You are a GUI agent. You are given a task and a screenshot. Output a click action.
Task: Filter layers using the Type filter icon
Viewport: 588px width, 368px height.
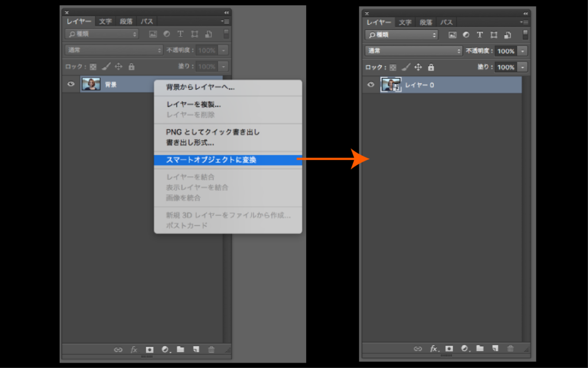[180, 34]
